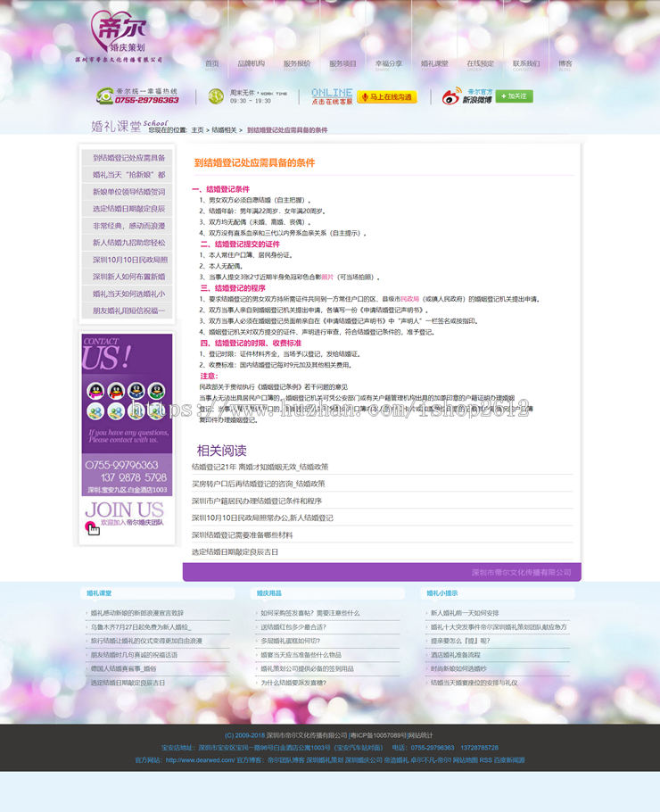Open related article 买房转户口后再结婚登记的咨询
Image resolution: width=660 pixels, height=812 pixels.
(x=259, y=484)
